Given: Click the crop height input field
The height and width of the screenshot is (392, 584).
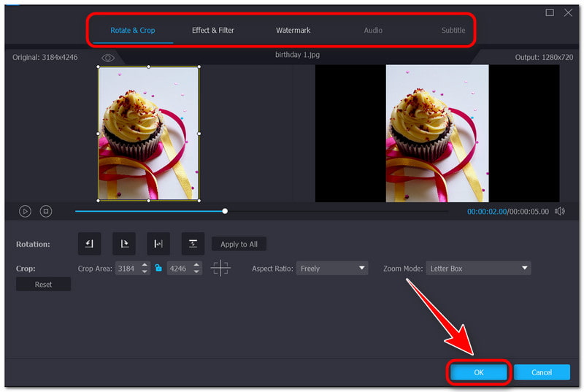Looking at the screenshot, I should 177,269.
